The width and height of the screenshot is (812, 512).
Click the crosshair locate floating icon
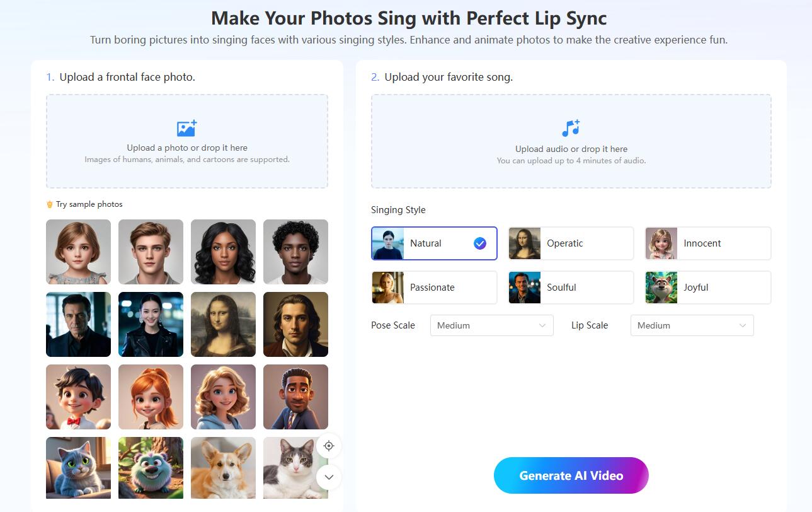click(329, 446)
